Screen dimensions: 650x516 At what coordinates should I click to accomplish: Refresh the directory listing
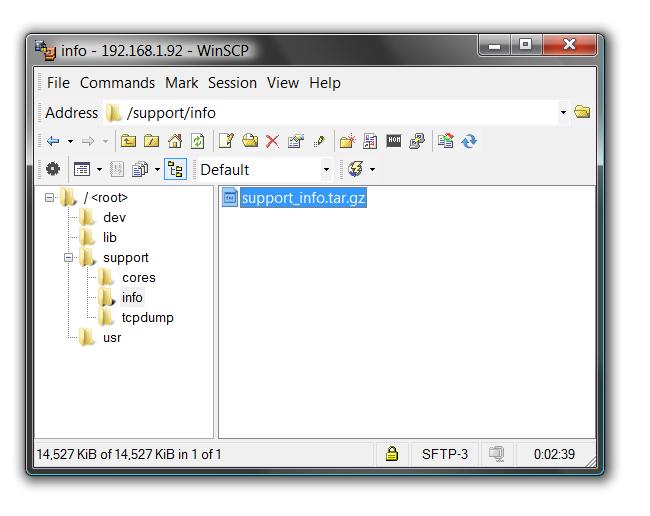(x=198, y=141)
